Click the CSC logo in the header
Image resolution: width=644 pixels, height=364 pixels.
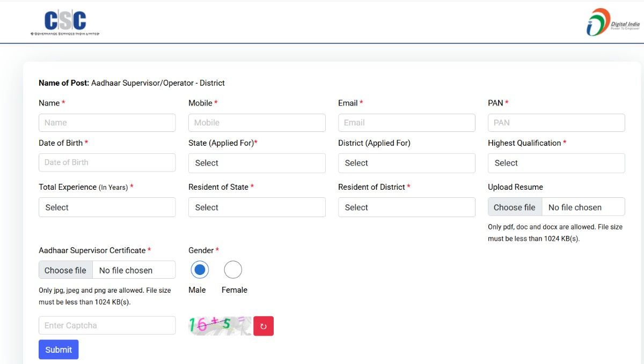65,23
